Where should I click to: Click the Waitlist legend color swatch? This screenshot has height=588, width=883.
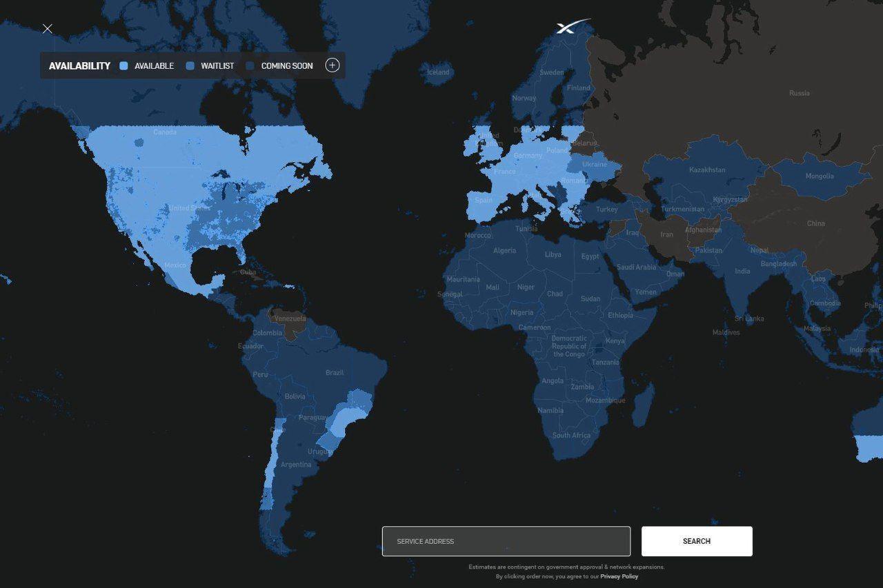tap(190, 66)
